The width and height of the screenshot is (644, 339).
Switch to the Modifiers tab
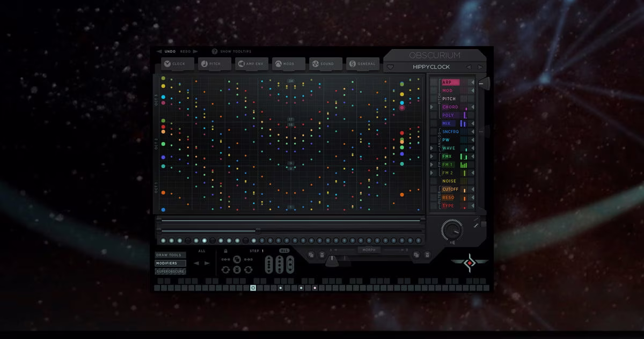tap(169, 263)
